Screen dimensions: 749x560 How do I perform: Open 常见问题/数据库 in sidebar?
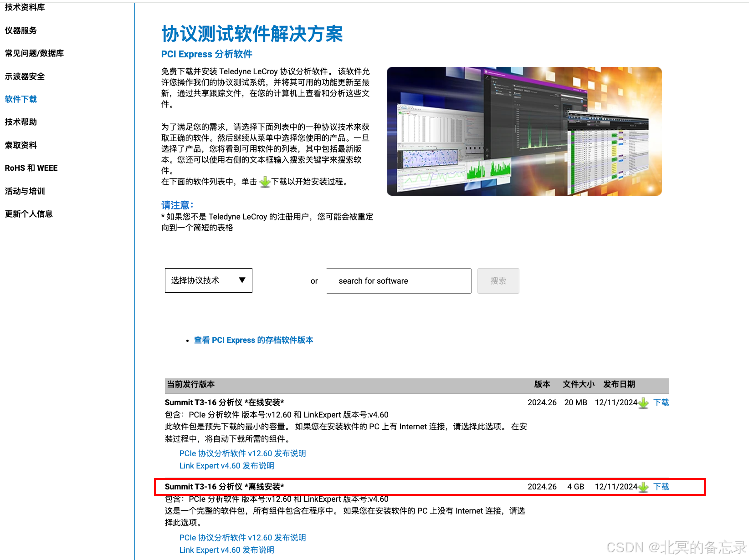point(34,53)
